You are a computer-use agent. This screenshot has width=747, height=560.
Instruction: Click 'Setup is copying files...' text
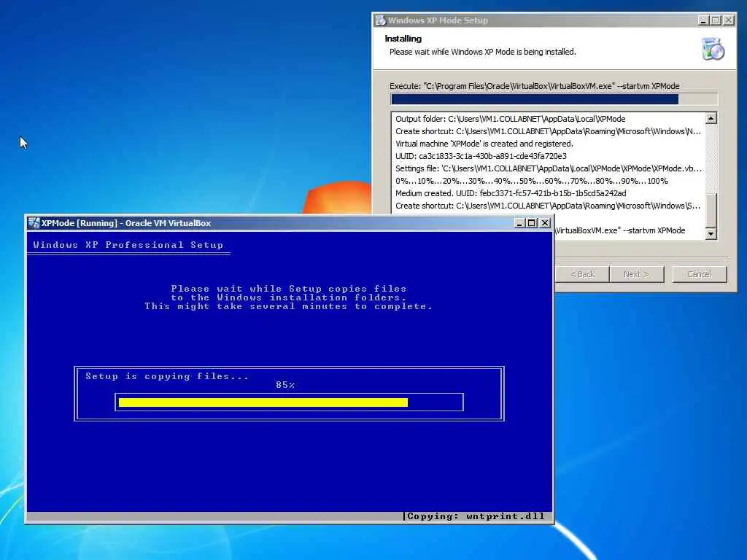[x=167, y=376]
